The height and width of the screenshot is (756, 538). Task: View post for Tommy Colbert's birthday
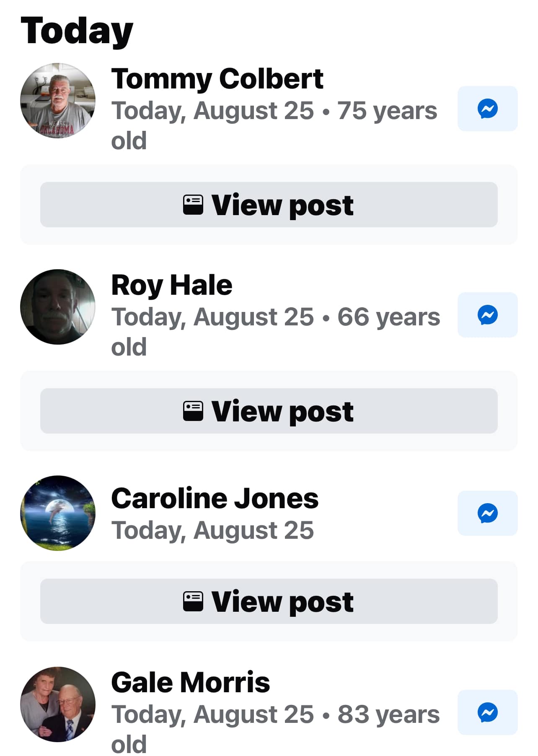269,205
